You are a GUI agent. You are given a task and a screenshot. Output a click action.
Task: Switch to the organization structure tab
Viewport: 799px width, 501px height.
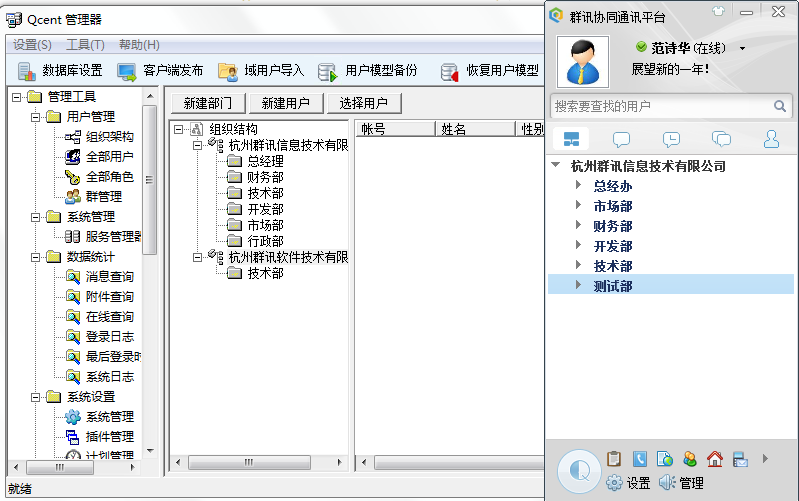tap(571, 139)
